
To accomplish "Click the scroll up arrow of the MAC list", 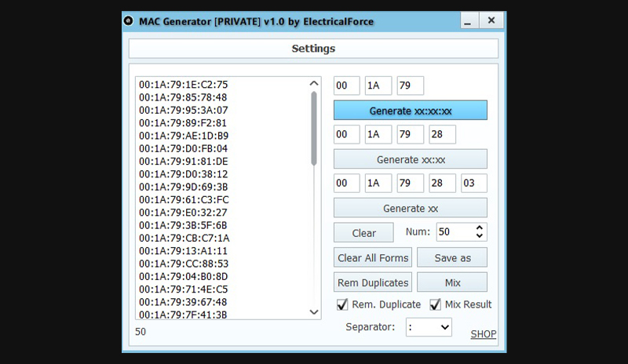I will 315,83.
